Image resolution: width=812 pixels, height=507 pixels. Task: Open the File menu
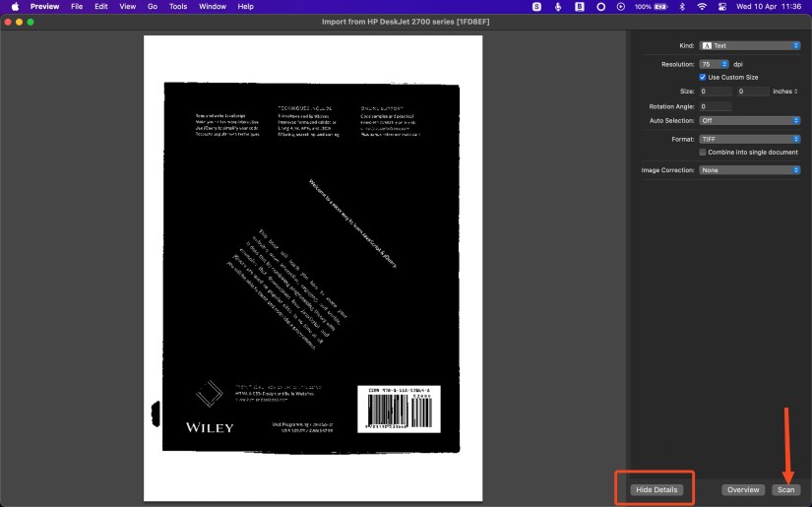coord(77,7)
